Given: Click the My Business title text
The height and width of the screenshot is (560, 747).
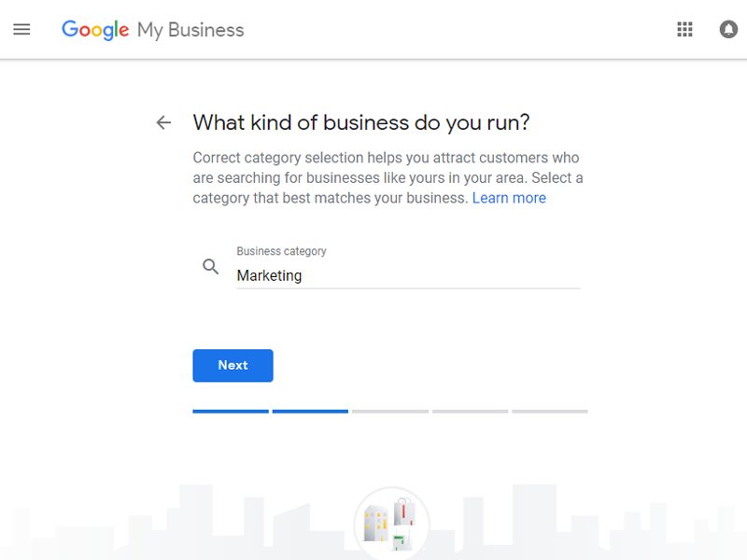Looking at the screenshot, I should pos(190,30).
